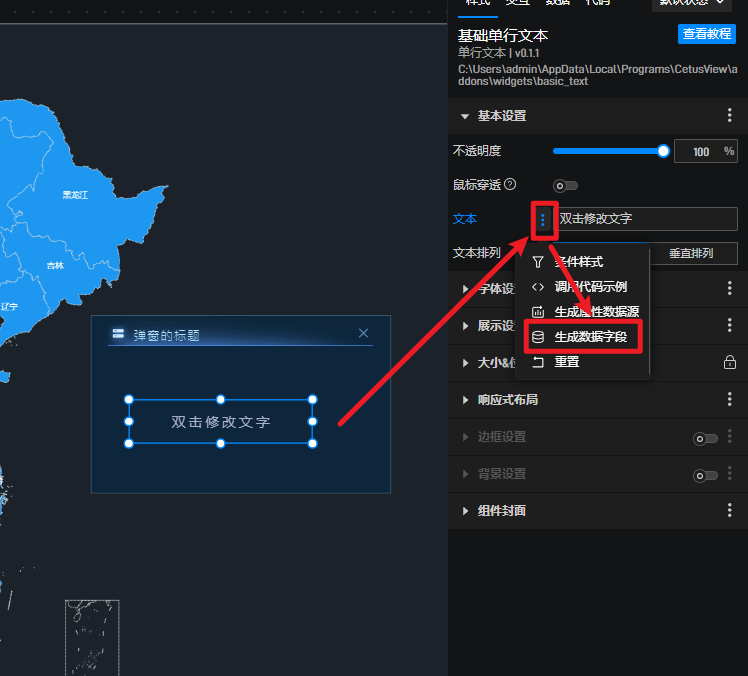This screenshot has width=748, height=676.
Task: Close the popup window with X icon
Action: [363, 333]
